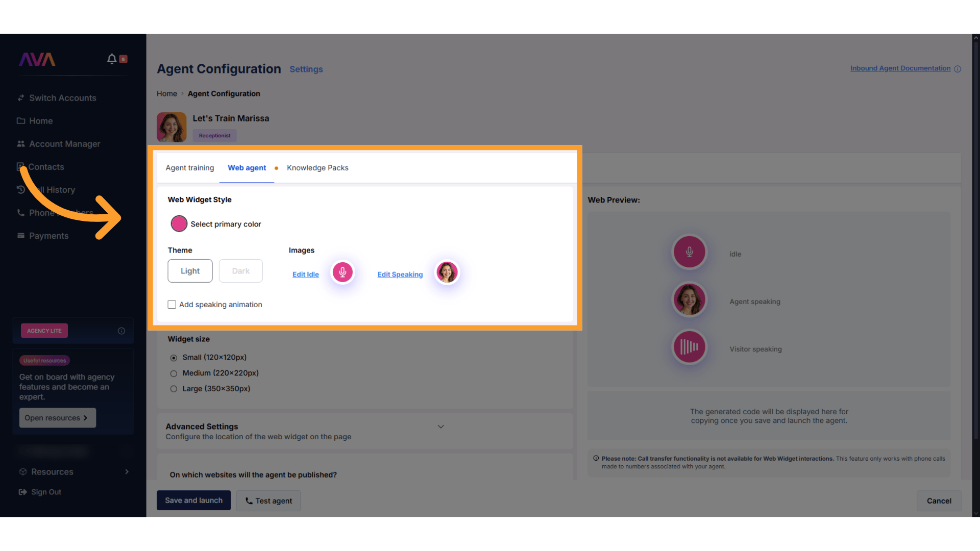980x551 pixels.
Task: Click the "Web Preview:" label
Action: point(614,200)
